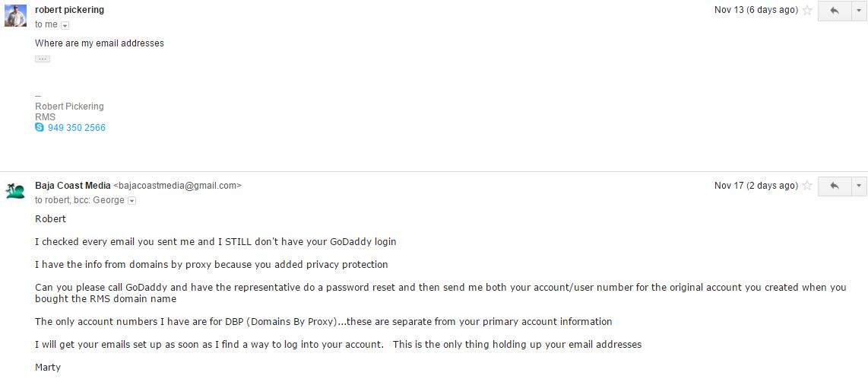
Task: Click the "Nov 13 (6 days ago)" timestamp
Action: 756,11
